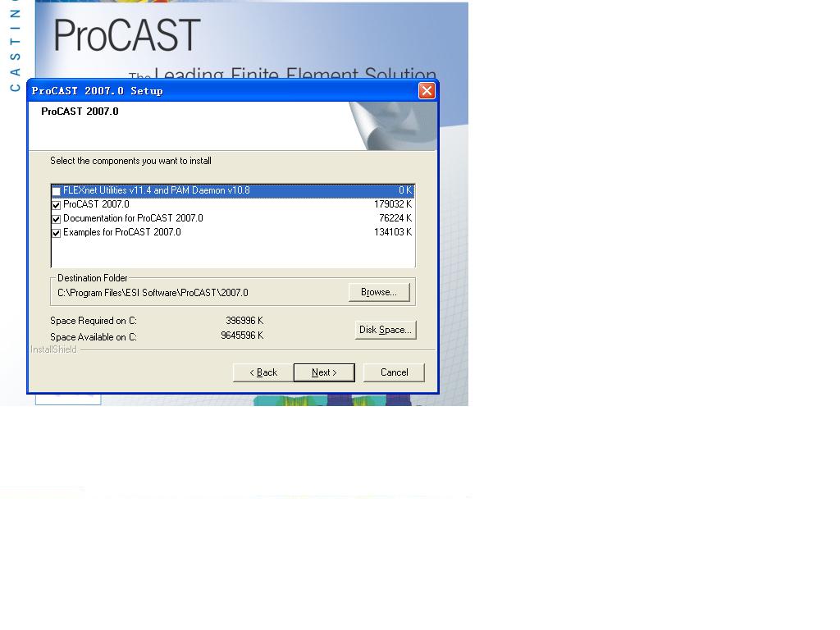Uncheck Examples for ProCAST 2007.0 checkbox
The width and height of the screenshot is (840, 630).
(57, 232)
